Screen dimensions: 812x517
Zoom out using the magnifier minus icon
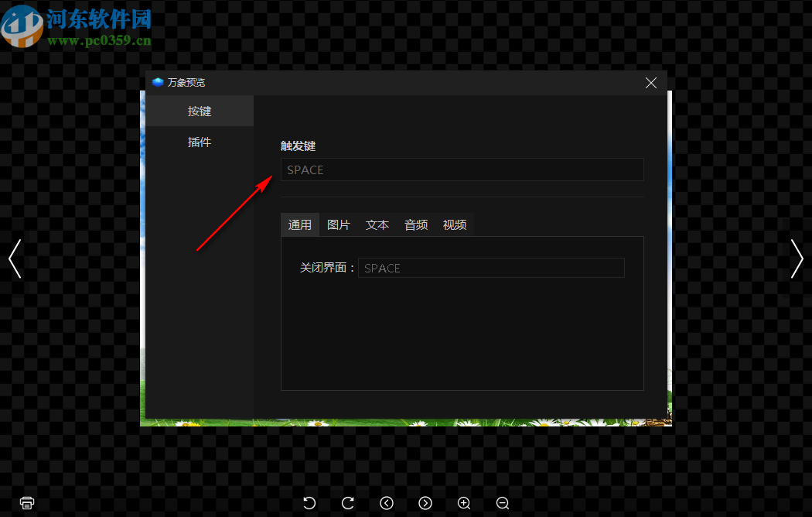click(x=503, y=503)
